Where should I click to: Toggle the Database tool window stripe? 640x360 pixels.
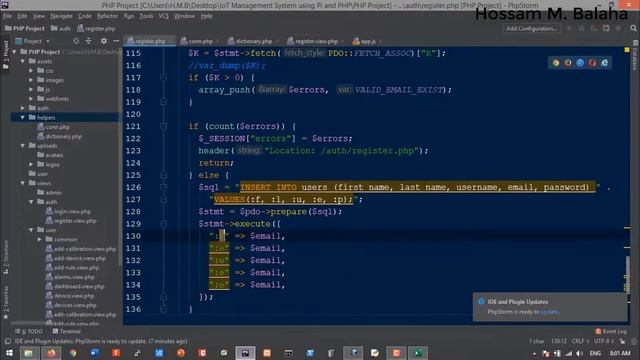click(635, 56)
